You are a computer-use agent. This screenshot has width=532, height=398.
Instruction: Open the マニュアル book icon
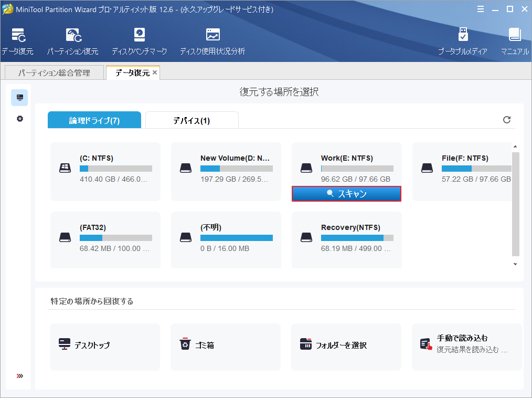click(x=514, y=35)
